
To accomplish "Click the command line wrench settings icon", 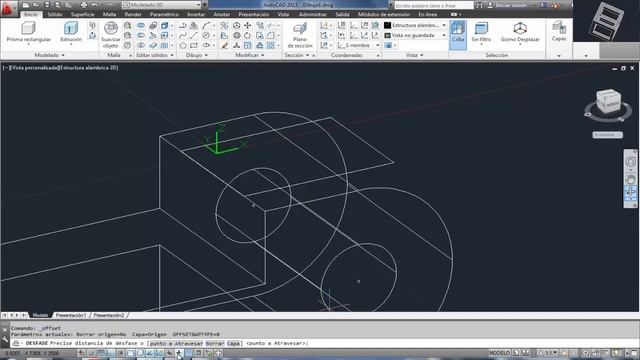I will 5,340.
